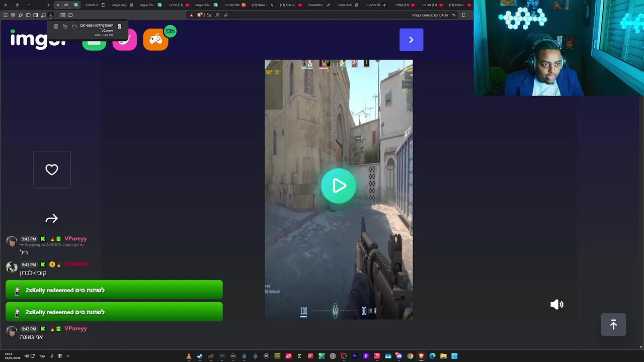Open the music note toolbar icon
This screenshot has width=644, height=362.
pyautogui.click(x=43, y=15)
